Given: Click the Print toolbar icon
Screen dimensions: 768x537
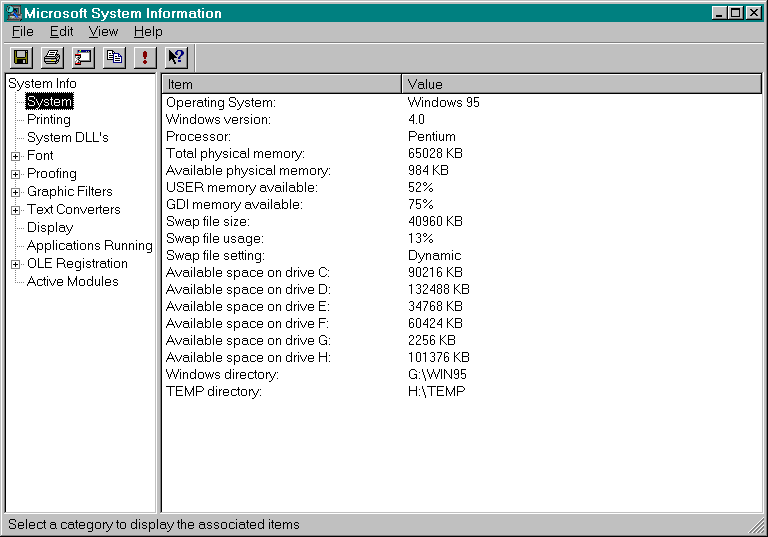Looking at the screenshot, I should 52,58.
